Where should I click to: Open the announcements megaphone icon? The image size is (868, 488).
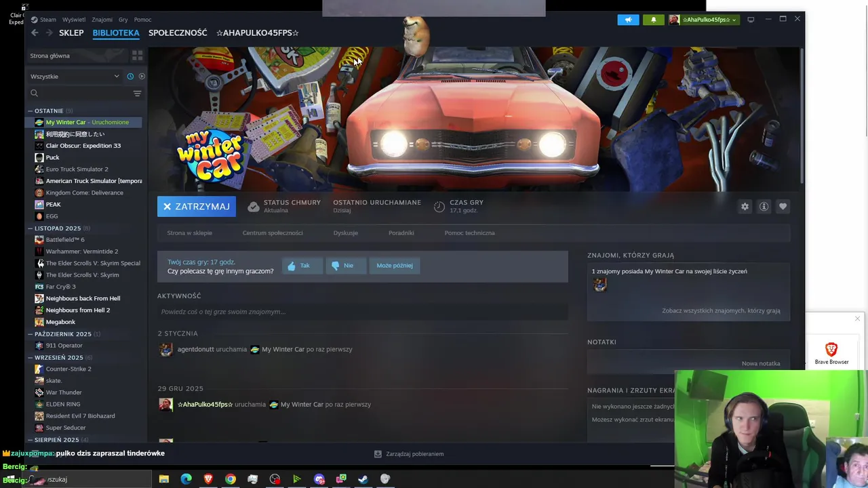(628, 20)
